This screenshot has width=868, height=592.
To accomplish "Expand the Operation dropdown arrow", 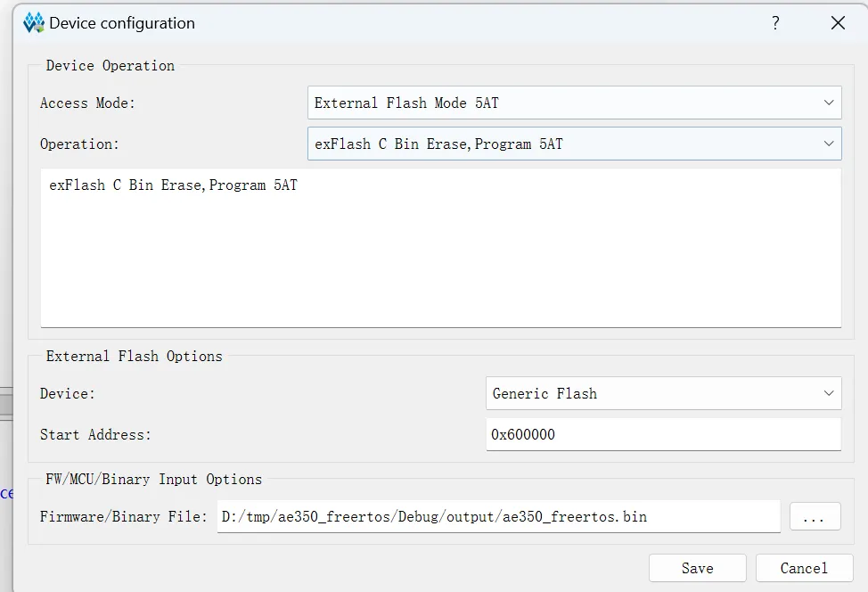I will [829, 144].
